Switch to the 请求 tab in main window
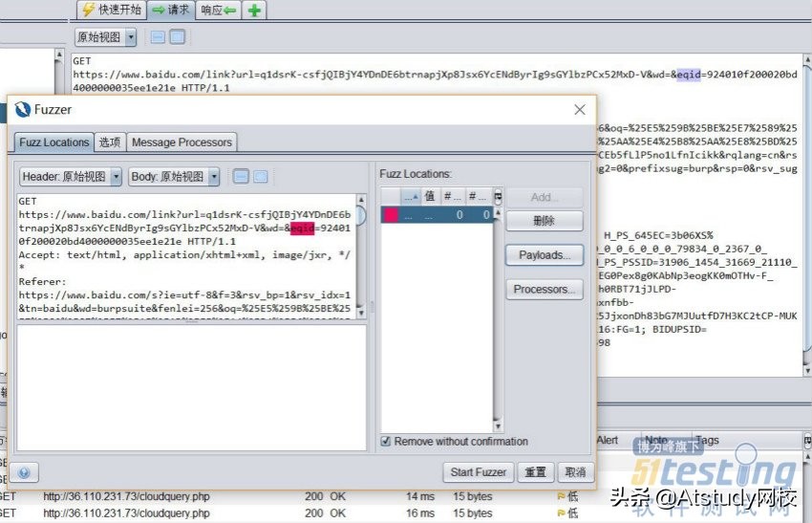 point(171,10)
